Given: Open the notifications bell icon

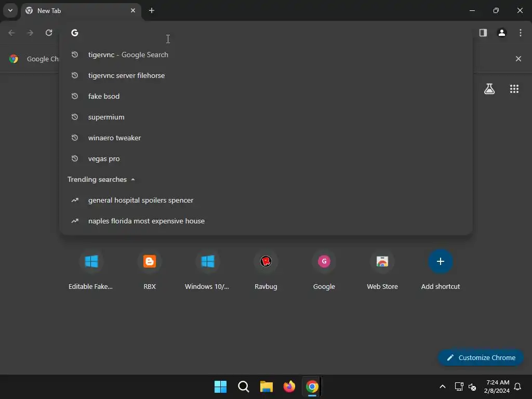Looking at the screenshot, I should pos(518,387).
